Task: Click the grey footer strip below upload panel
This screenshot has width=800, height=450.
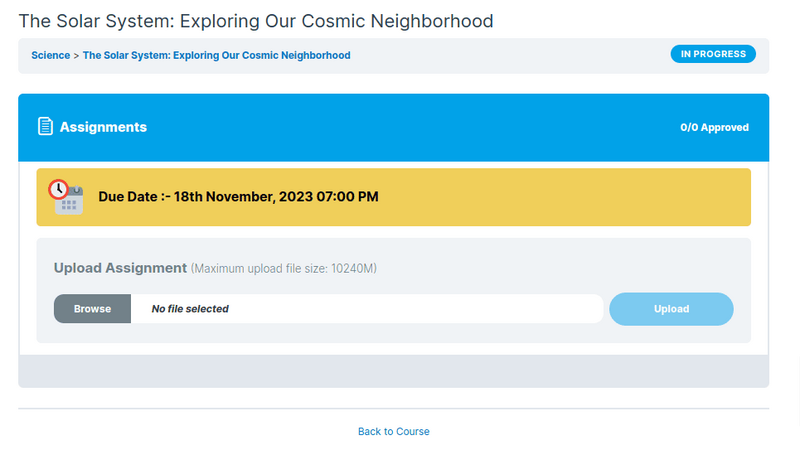Action: [393, 370]
